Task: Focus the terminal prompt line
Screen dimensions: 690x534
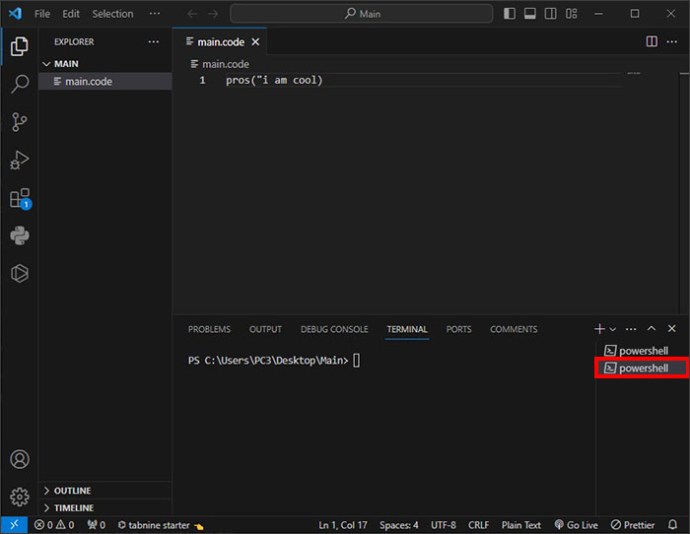Action: pyautogui.click(x=274, y=361)
